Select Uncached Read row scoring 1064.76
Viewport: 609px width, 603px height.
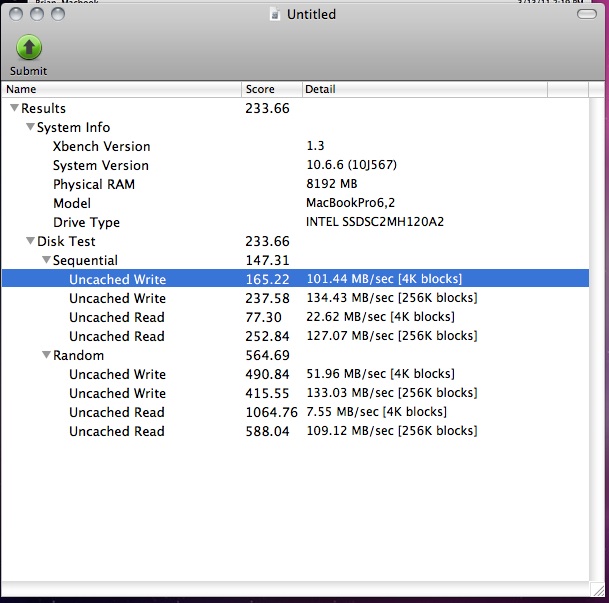click(295, 412)
